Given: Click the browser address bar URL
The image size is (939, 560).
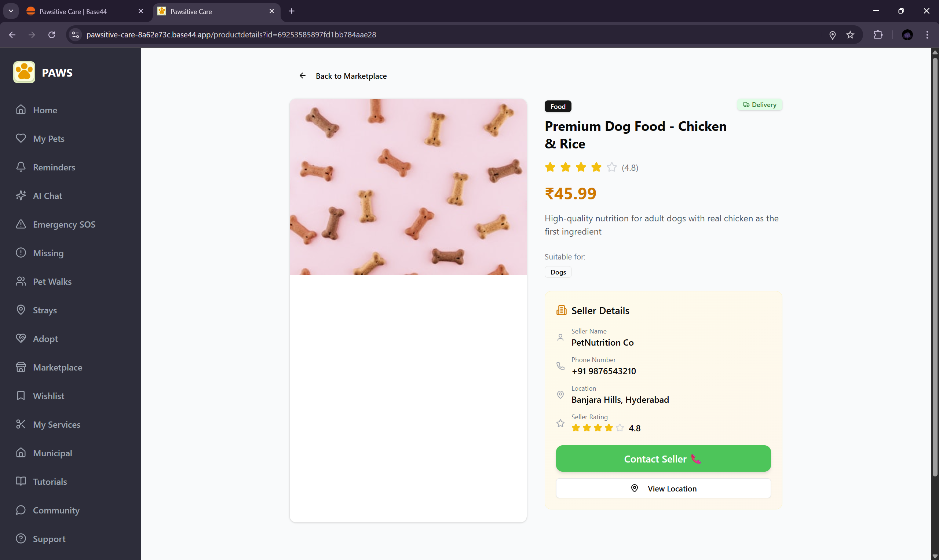Looking at the screenshot, I should [231, 35].
